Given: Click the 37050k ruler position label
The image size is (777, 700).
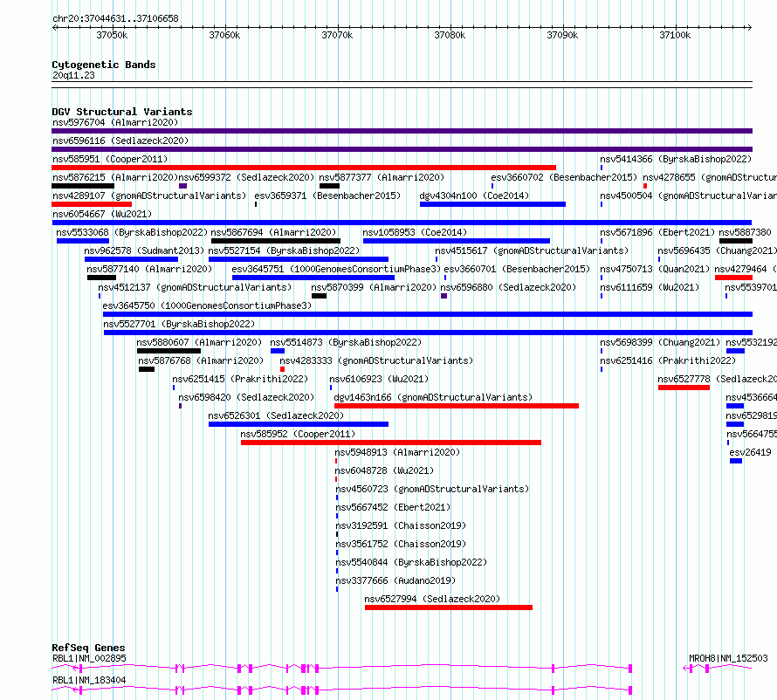Looking at the screenshot, I should click(112, 35).
